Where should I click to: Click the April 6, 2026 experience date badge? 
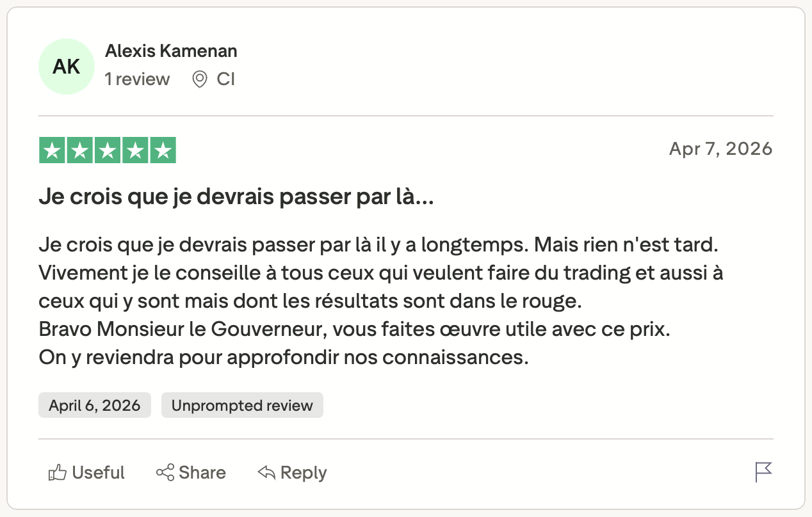pyautogui.click(x=95, y=406)
